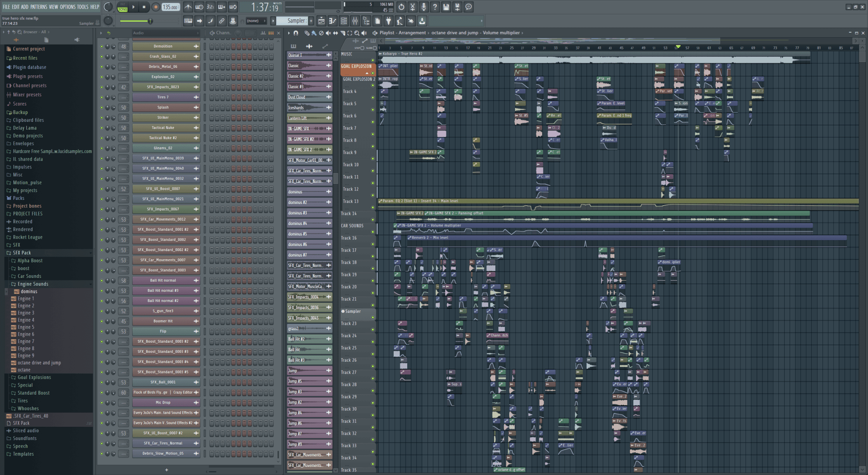Toggle mute LED on the GOAL EXPLOSION track
This screenshot has width=868, height=475.
point(373,73)
